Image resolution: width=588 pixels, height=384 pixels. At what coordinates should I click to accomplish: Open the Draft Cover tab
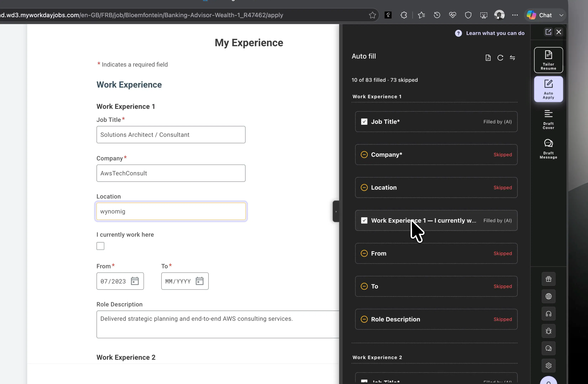tap(548, 120)
